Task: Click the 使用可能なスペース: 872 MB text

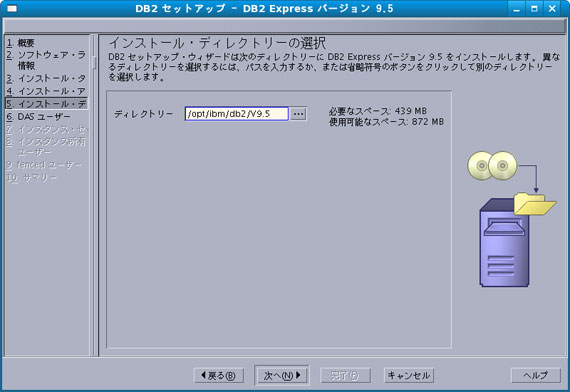Action: [386, 122]
